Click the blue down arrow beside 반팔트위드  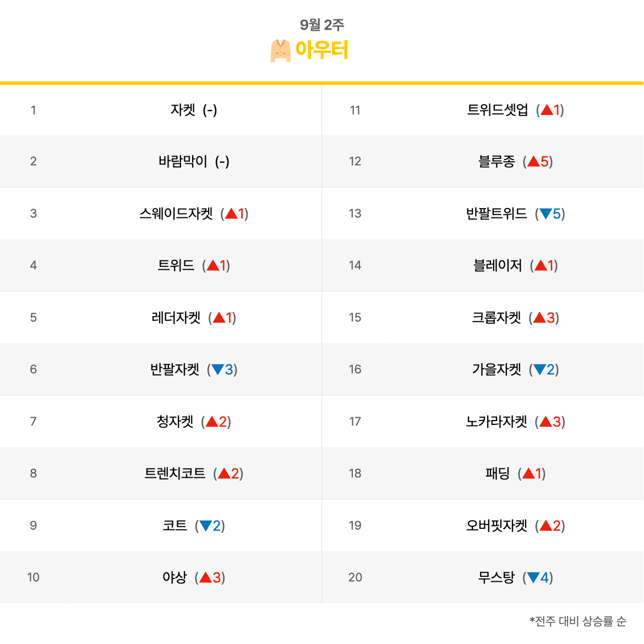point(546,214)
